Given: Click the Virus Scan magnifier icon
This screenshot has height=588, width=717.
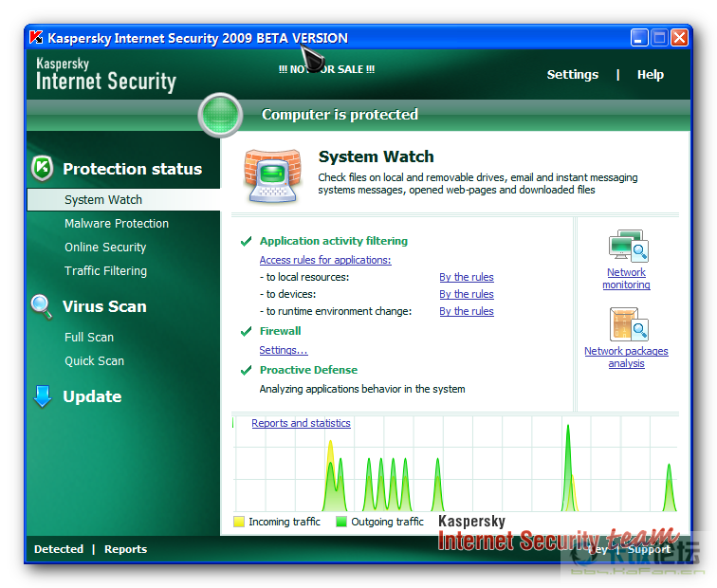Looking at the screenshot, I should [x=41, y=306].
